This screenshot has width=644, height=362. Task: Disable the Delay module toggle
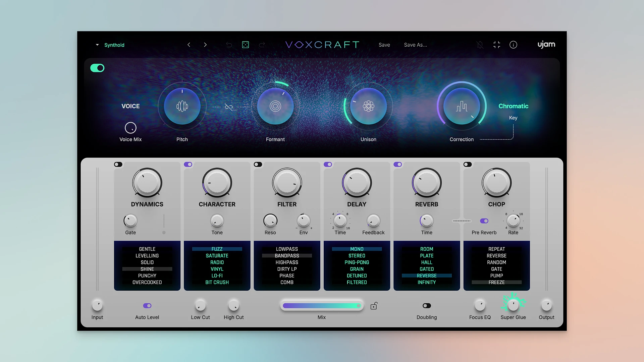(328, 164)
